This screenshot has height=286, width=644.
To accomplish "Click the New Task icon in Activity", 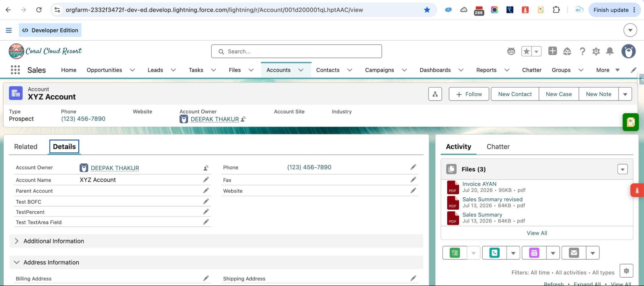I will point(455,253).
